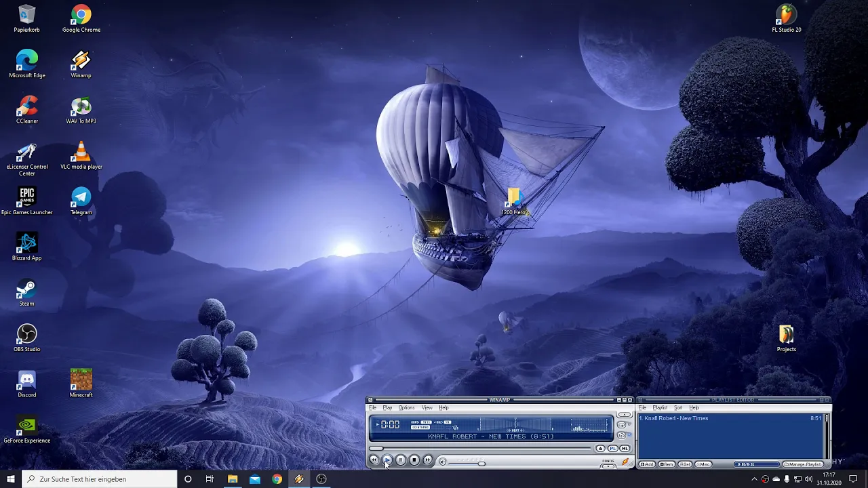
Task: Select eLicenser Control Center icon
Action: (x=27, y=159)
